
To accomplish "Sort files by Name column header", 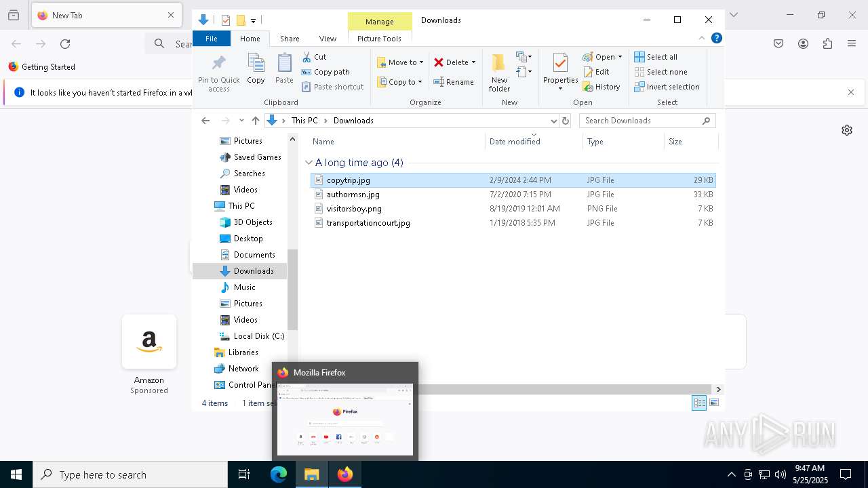I will (x=397, y=142).
